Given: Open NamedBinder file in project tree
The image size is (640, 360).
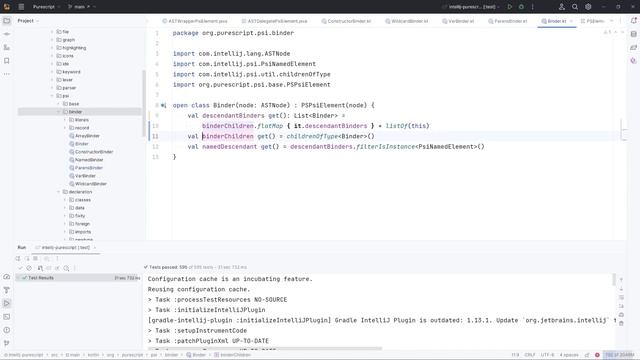Looking at the screenshot, I should point(86,160).
